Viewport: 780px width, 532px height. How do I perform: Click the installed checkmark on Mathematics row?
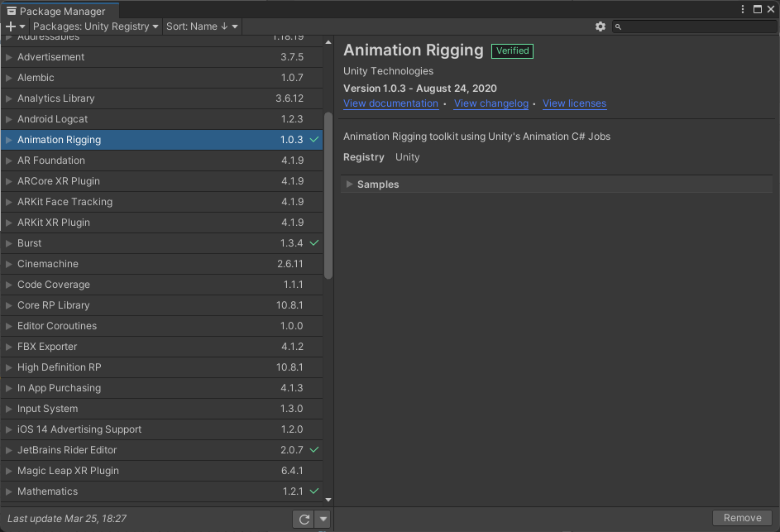tap(314, 491)
